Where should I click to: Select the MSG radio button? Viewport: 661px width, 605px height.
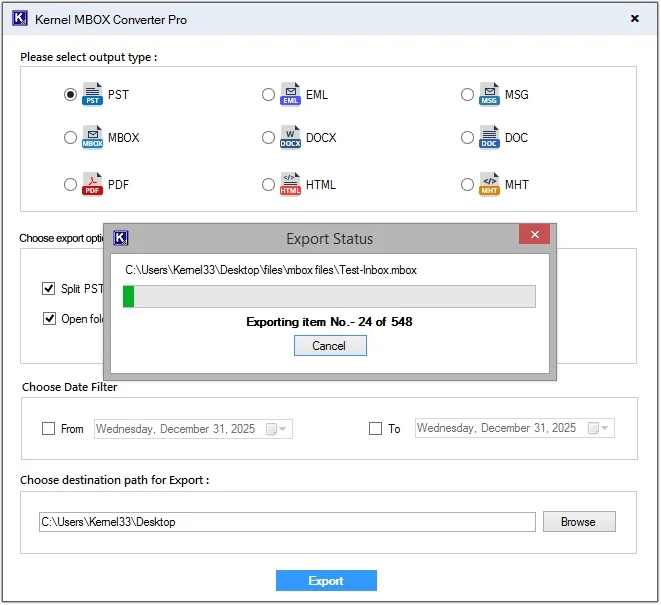(x=467, y=94)
